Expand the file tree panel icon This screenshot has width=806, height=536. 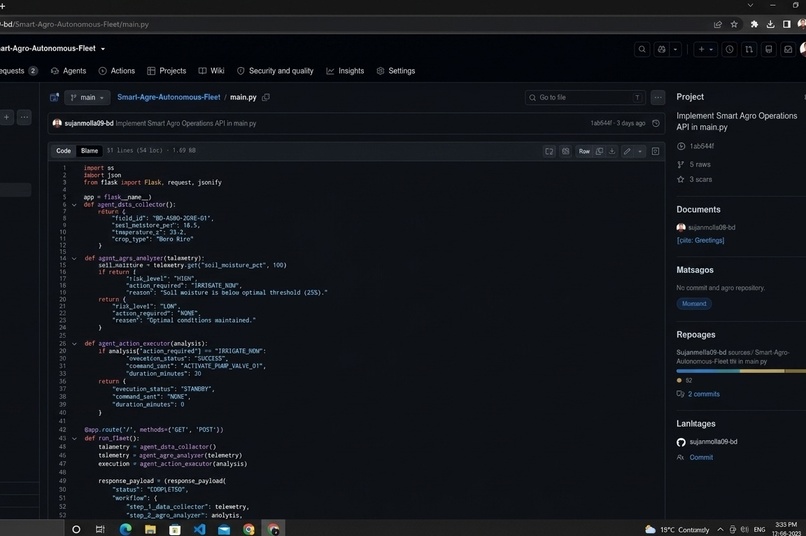pos(54,97)
